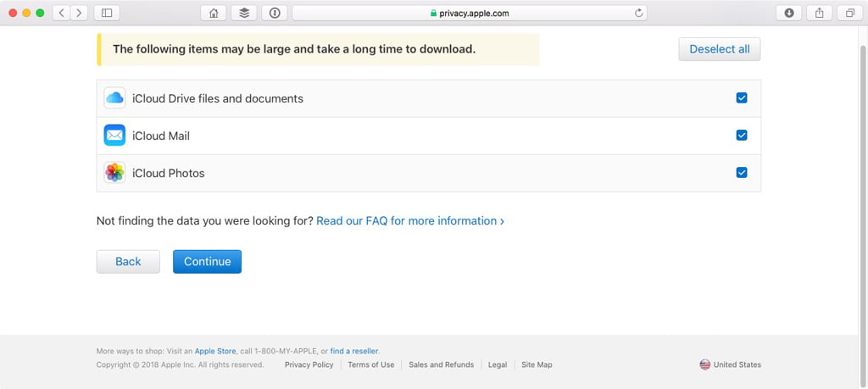
Task: Open the 1Password extension icon
Action: (x=275, y=13)
